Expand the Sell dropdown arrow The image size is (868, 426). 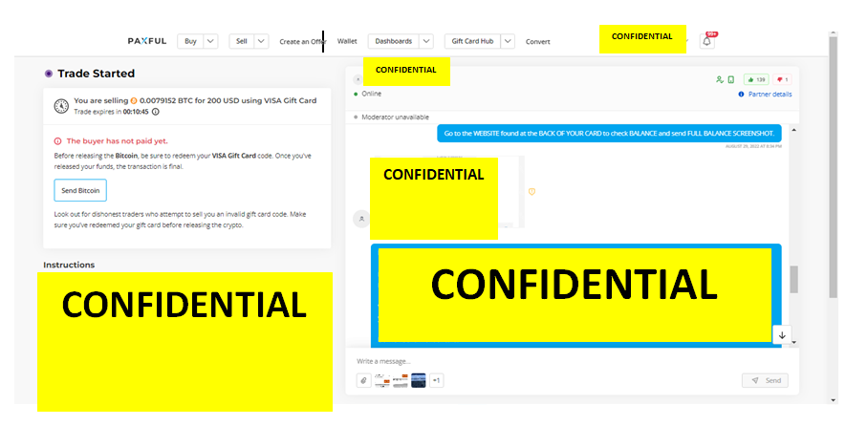[261, 41]
